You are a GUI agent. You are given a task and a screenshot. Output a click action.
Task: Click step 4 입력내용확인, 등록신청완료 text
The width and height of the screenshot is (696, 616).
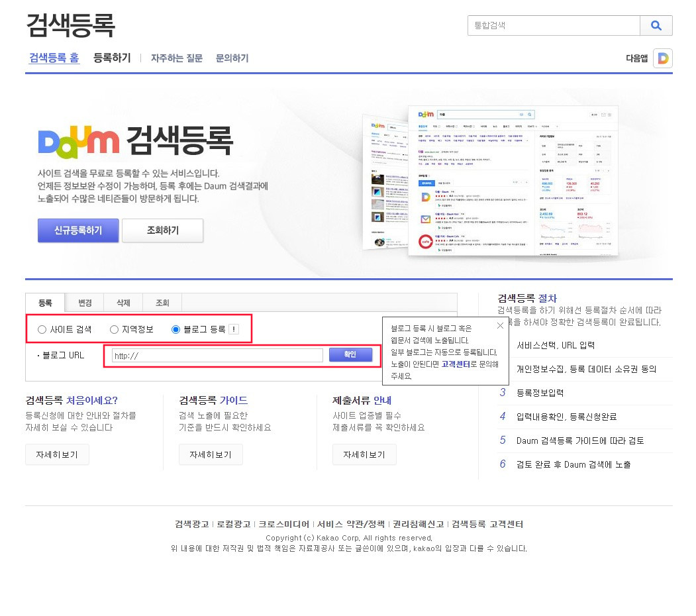[566, 417]
